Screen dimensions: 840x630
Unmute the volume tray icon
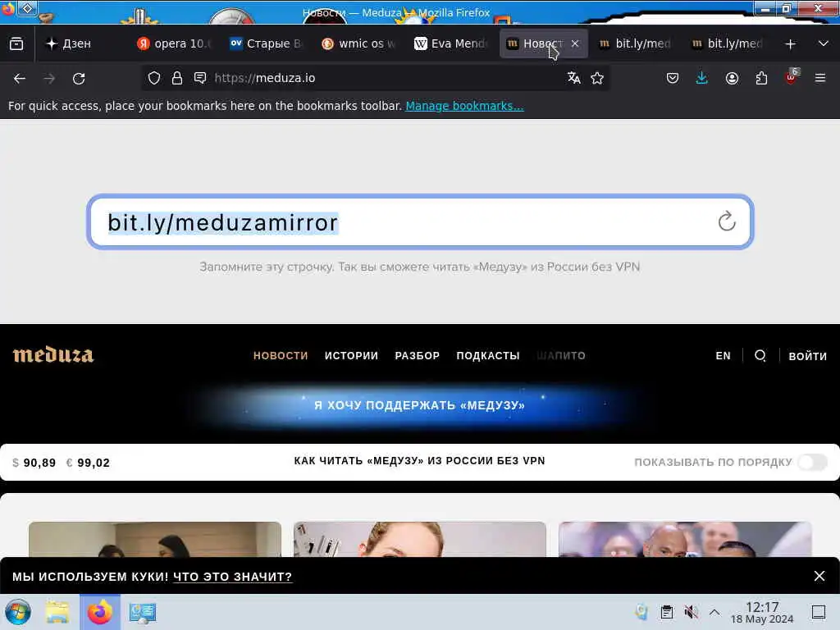[x=691, y=612]
